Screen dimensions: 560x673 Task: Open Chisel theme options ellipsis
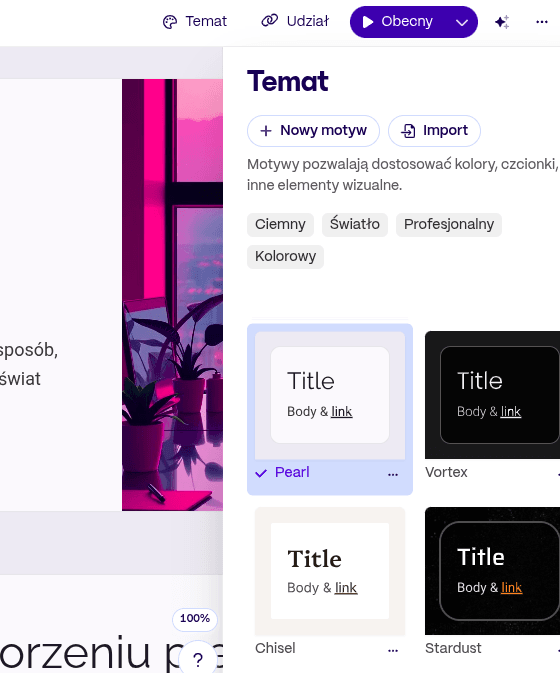pyautogui.click(x=393, y=650)
